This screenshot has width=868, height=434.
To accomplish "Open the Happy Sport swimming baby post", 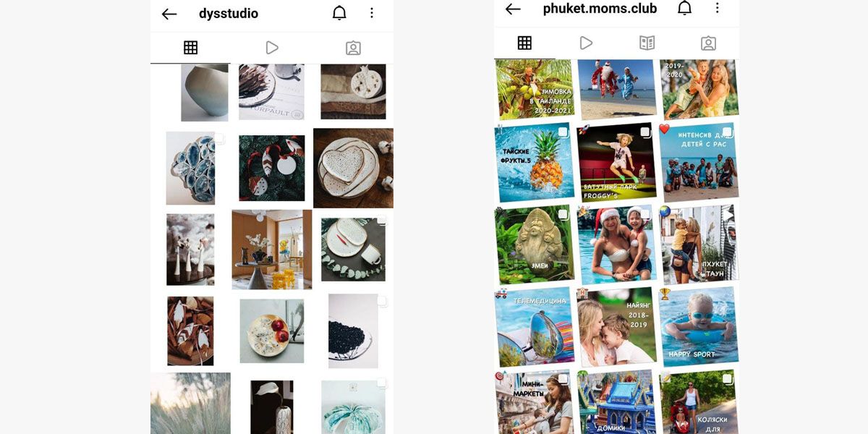I will (x=699, y=326).
